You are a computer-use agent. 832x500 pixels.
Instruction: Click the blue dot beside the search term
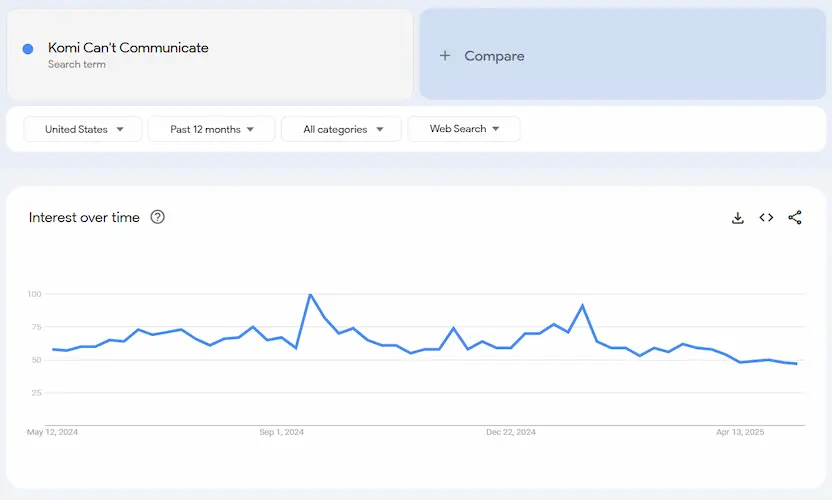click(x=28, y=49)
